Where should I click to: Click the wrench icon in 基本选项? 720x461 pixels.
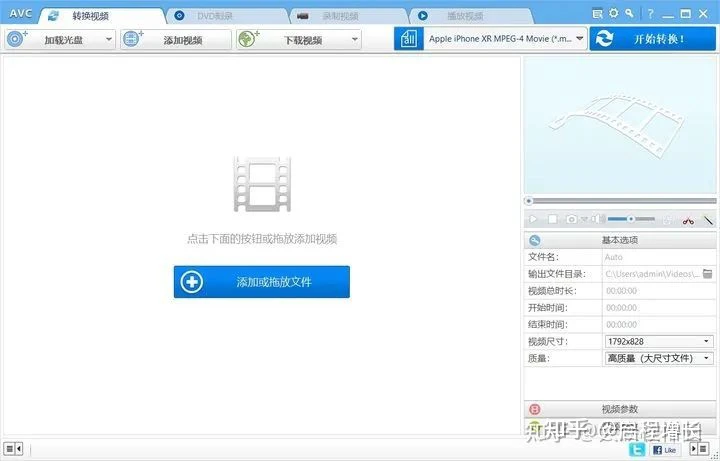534,240
